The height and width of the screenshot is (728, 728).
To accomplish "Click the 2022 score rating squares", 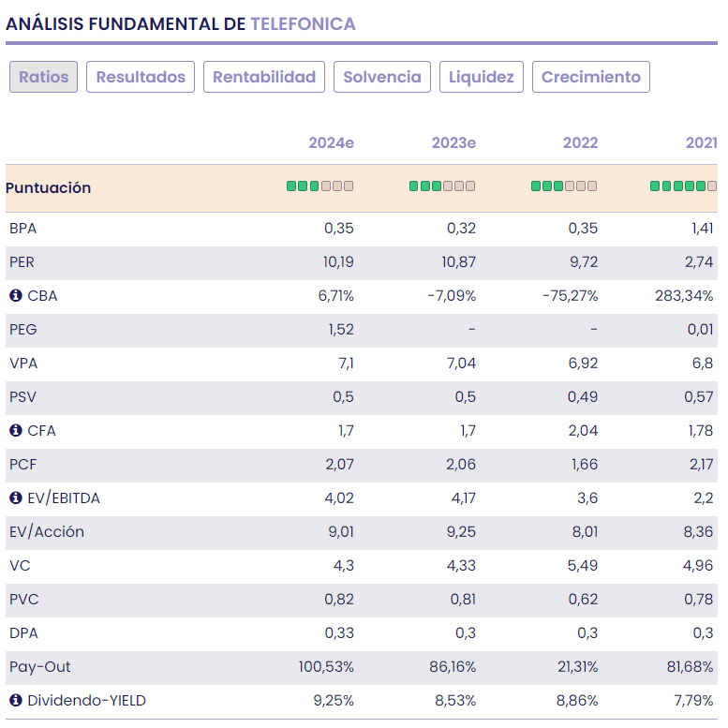I will coord(564,186).
